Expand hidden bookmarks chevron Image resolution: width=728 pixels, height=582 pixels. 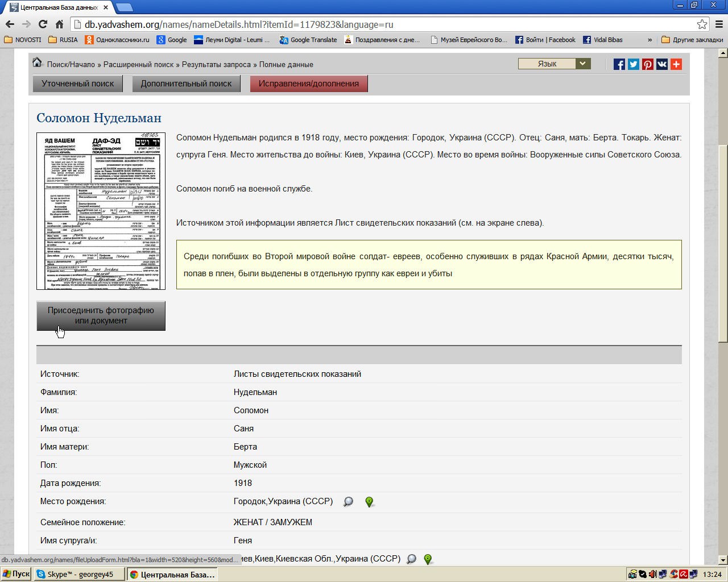pos(650,40)
